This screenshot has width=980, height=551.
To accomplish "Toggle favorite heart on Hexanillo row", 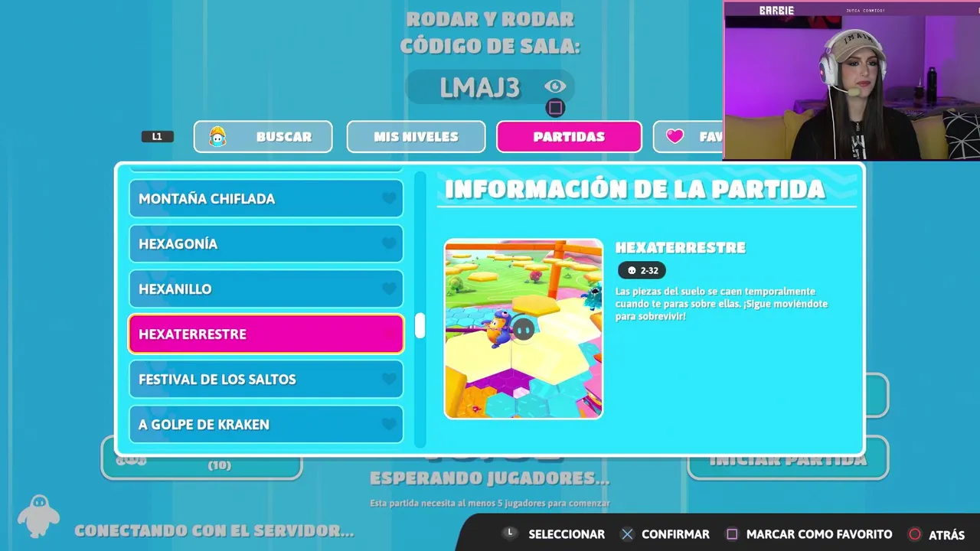I will pyautogui.click(x=389, y=289).
